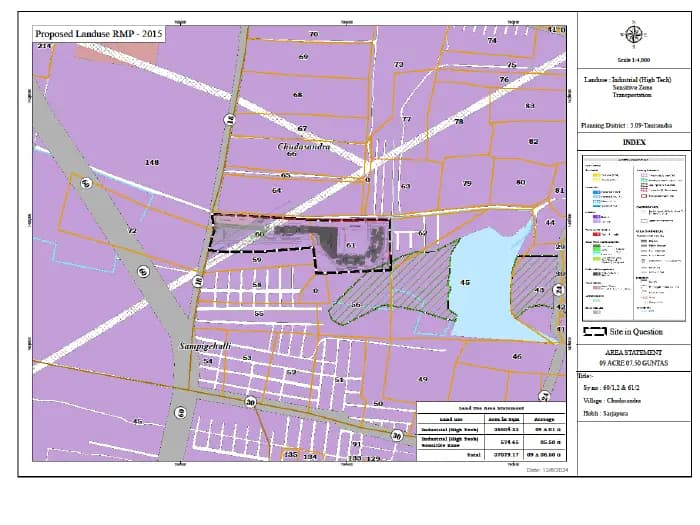Click survey number 79 on the map

point(467,183)
